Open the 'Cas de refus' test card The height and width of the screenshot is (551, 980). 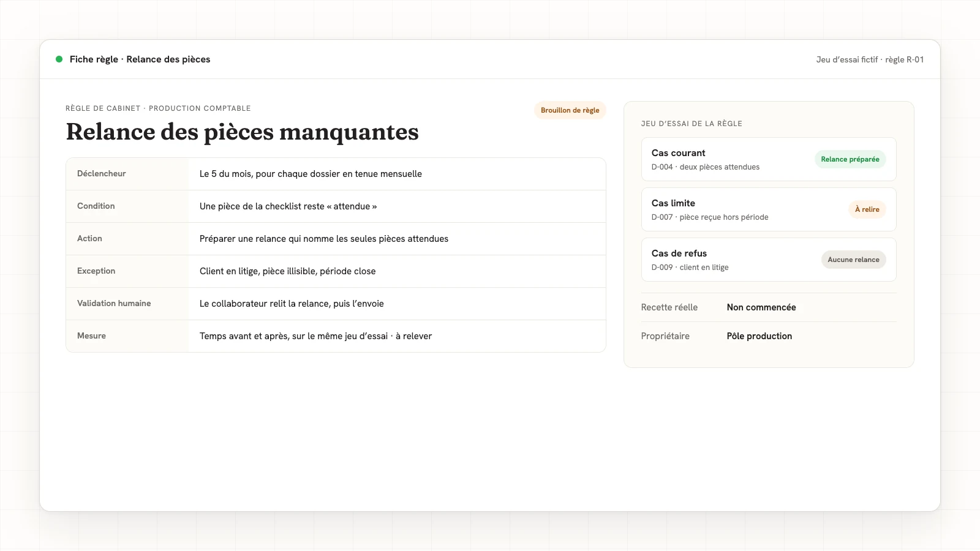[x=769, y=260]
